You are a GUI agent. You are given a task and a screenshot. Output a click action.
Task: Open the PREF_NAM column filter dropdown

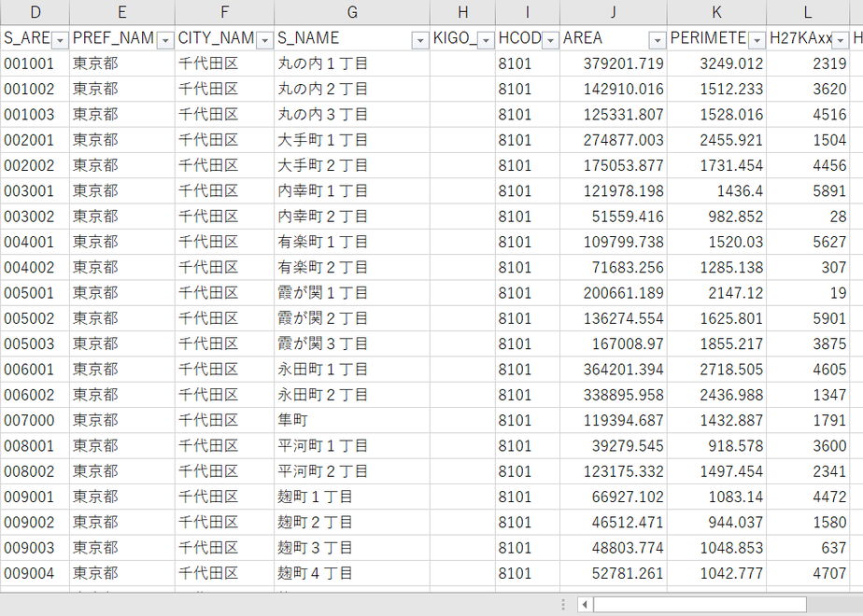click(x=165, y=40)
